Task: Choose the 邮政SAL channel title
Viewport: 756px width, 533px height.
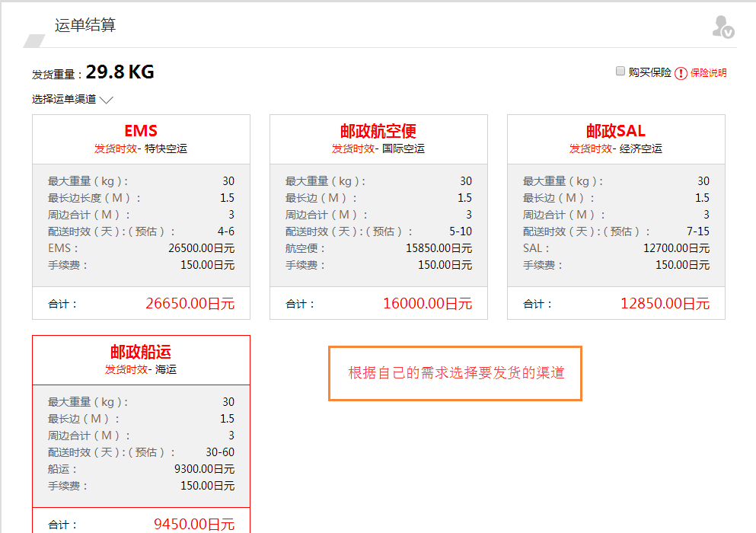Action: pyautogui.click(x=616, y=131)
